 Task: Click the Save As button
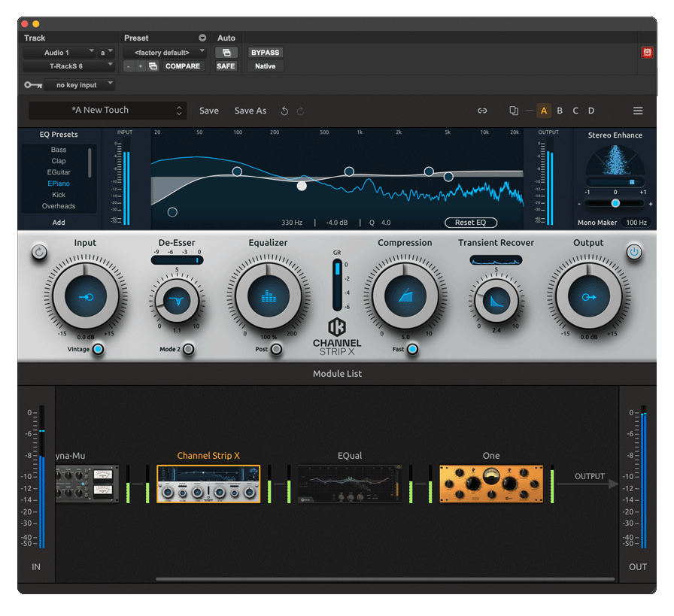(x=250, y=111)
